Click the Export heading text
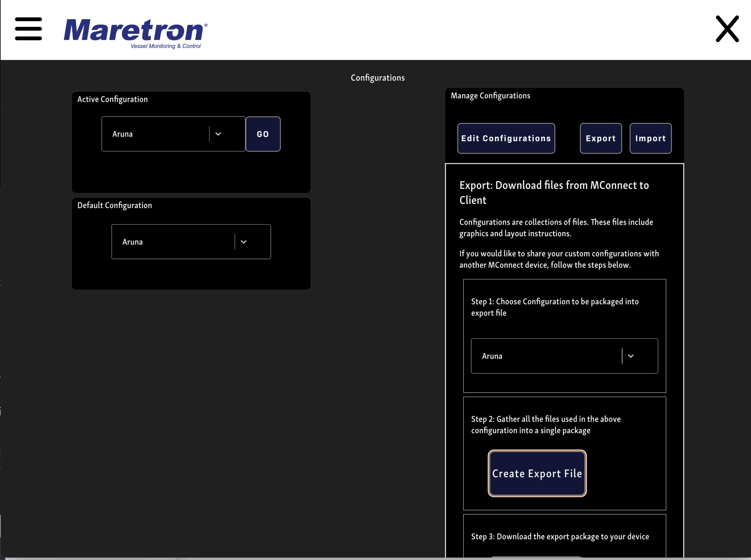 click(554, 192)
